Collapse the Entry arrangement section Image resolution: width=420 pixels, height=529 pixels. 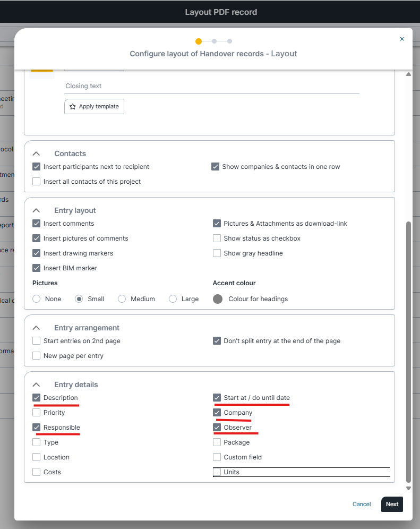tap(36, 328)
